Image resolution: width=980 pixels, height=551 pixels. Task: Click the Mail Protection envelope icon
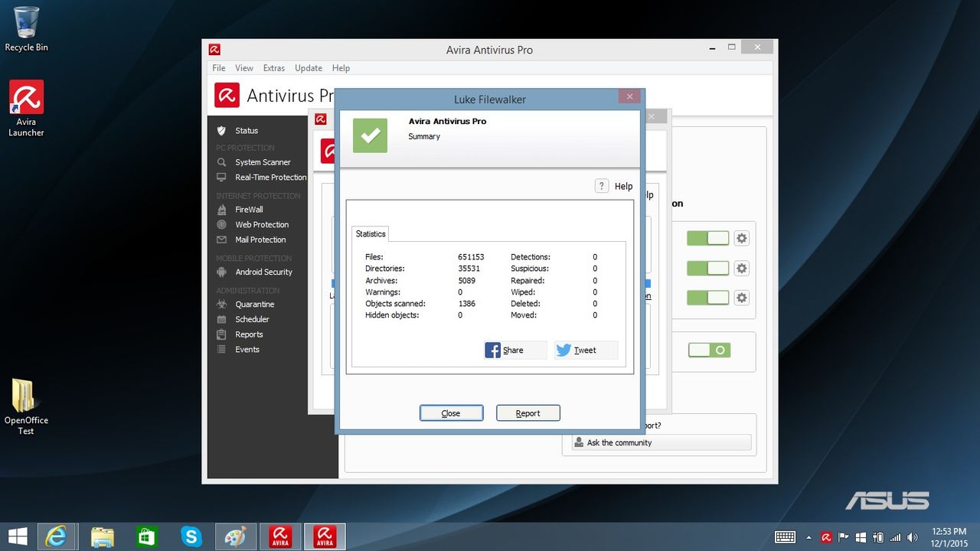(x=221, y=240)
